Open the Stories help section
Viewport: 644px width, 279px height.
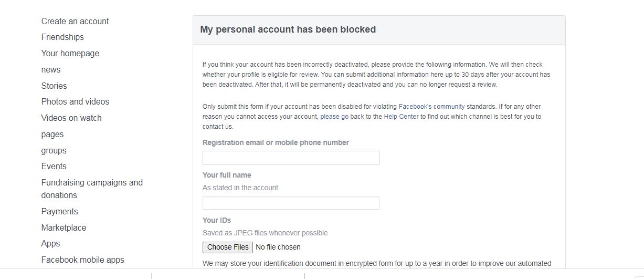pos(54,86)
